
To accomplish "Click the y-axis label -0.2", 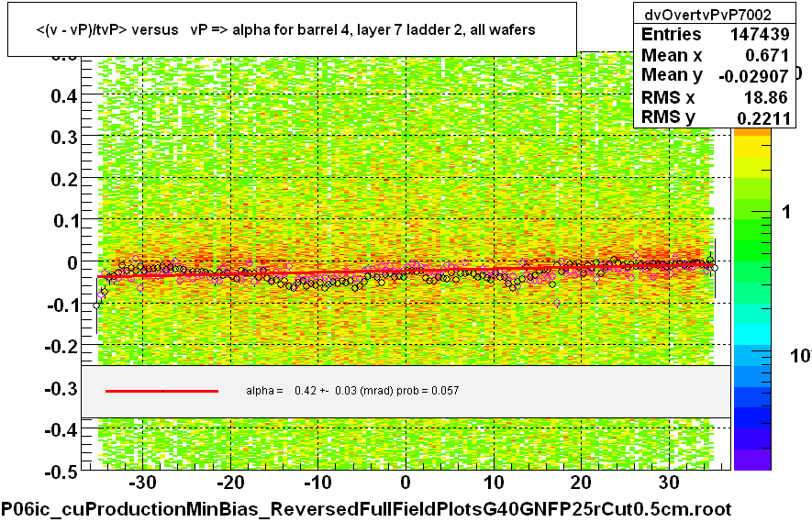I will point(61,347).
